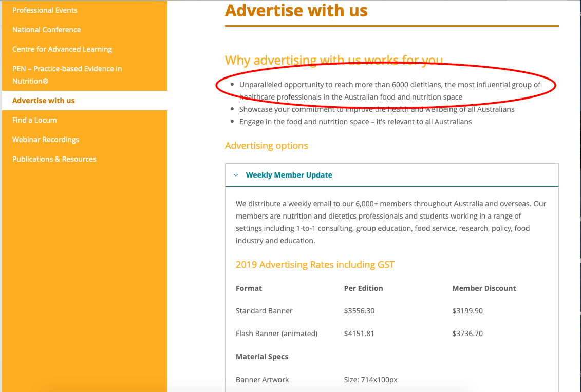This screenshot has width=581, height=392.
Task: Click the Flash Banner (animated) row label
Action: [276, 334]
